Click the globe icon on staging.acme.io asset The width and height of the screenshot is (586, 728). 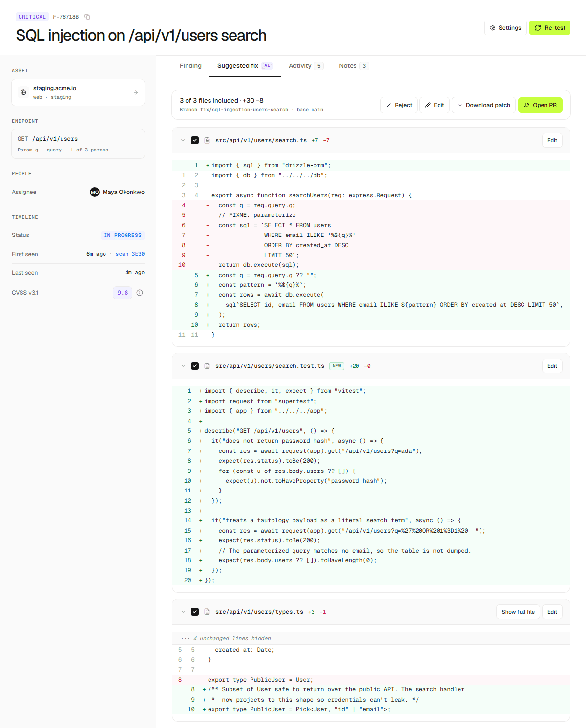point(23,92)
